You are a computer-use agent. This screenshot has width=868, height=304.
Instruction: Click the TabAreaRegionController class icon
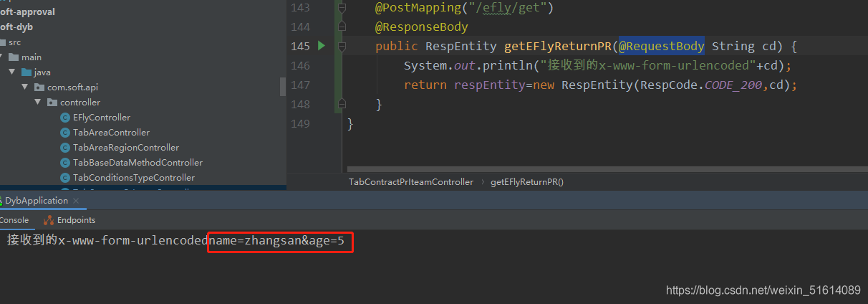65,148
